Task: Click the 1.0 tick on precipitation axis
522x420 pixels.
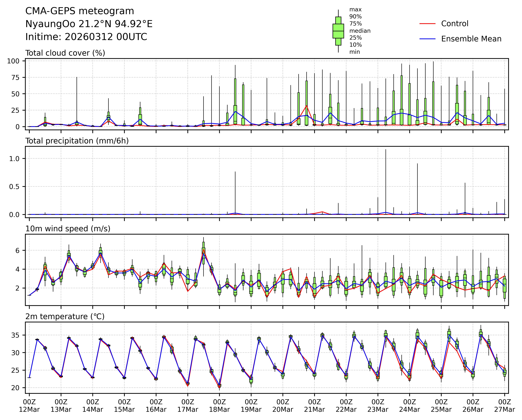Action: tap(14, 159)
